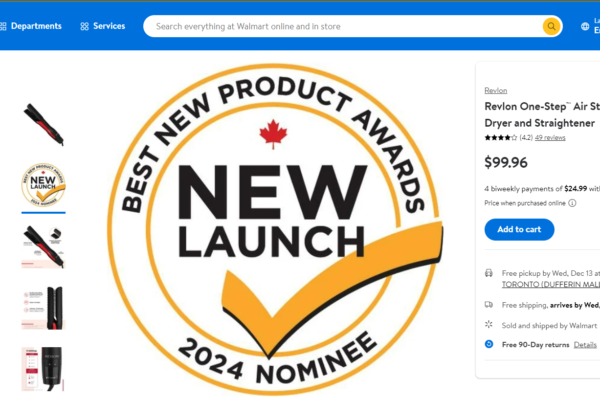
Task: Click the yellow search magnifier icon
Action: click(551, 26)
